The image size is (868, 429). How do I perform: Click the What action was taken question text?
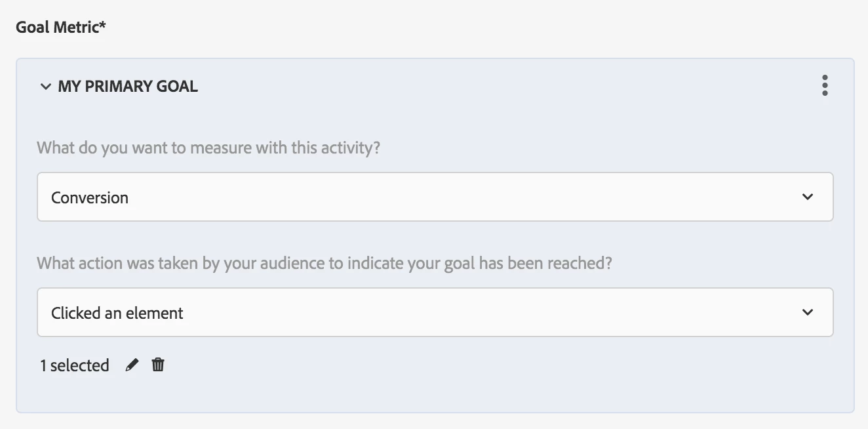point(325,263)
